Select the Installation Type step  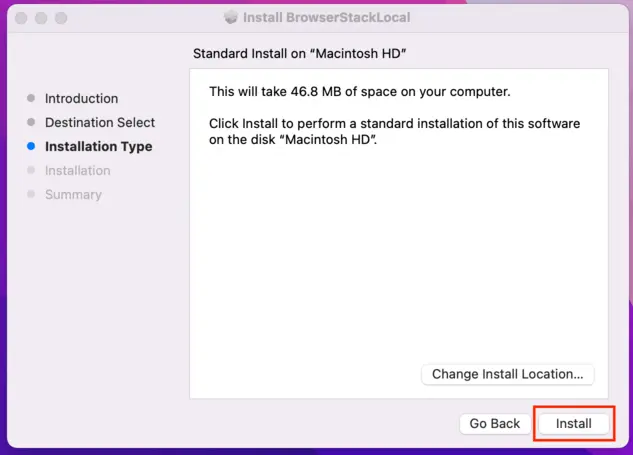(98, 146)
